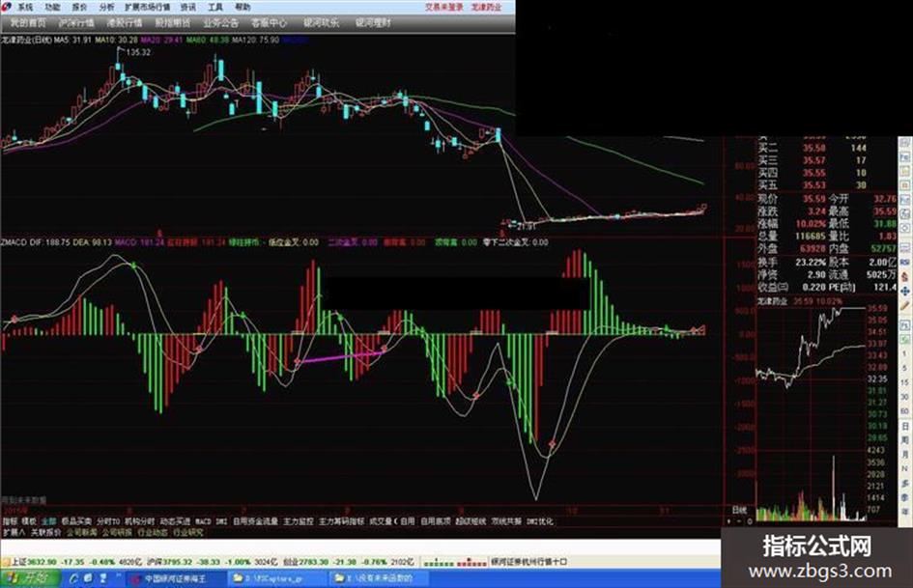Open 中国银河证券海王 taskbar window

(174, 578)
